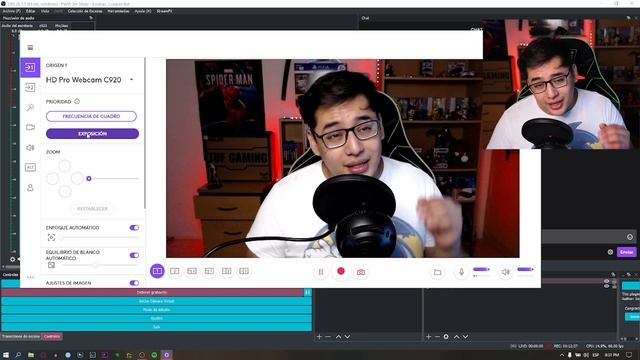Open the recordings folder icon
The image size is (640, 360).
click(x=438, y=272)
